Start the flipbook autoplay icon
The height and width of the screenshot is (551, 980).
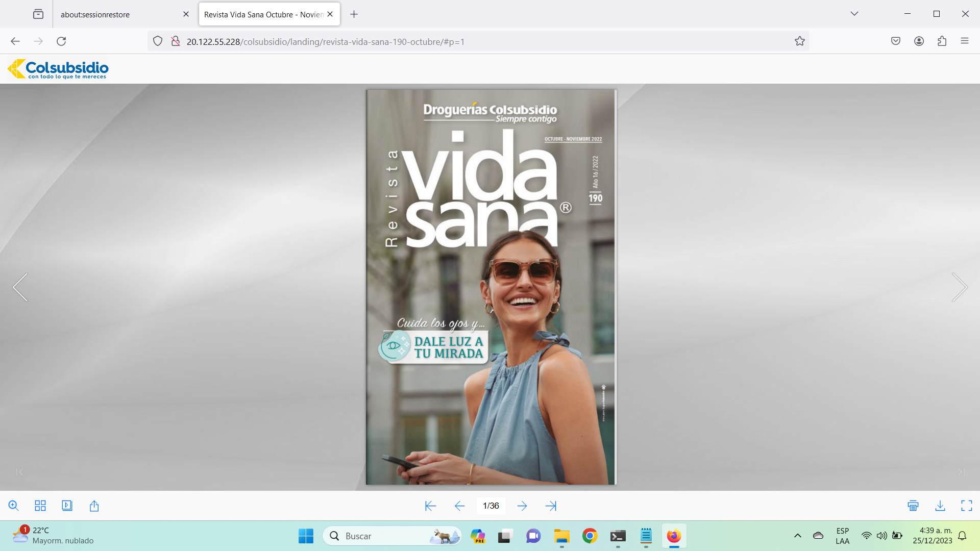(x=67, y=506)
